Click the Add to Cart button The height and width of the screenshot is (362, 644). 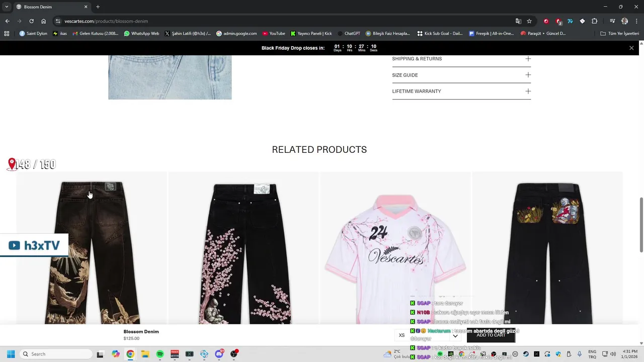click(491, 335)
